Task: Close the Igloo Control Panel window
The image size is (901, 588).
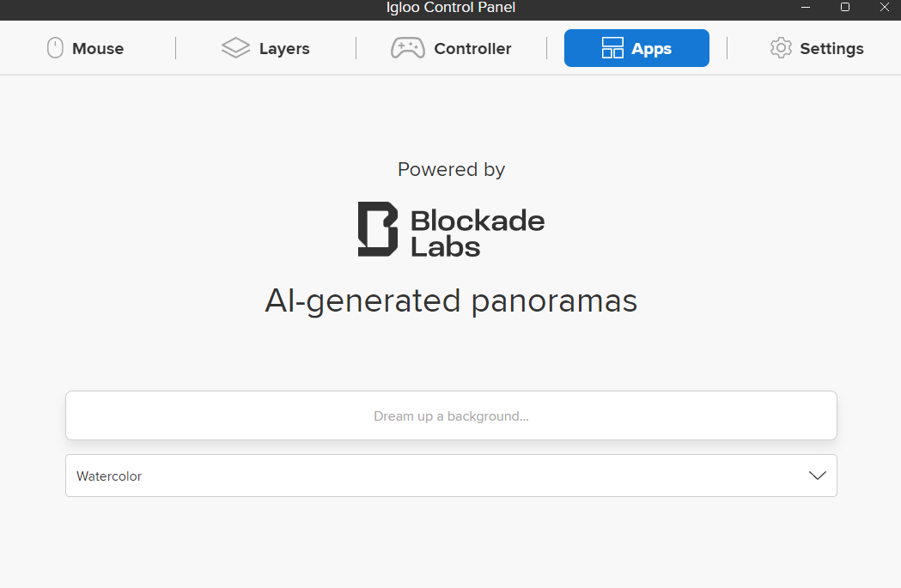Action: coord(884,7)
